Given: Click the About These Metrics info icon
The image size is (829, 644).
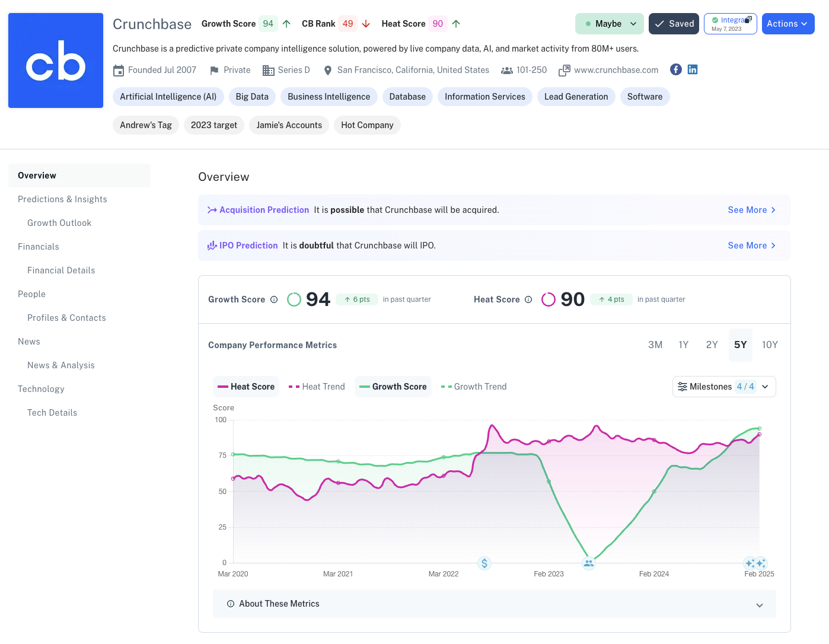Looking at the screenshot, I should (x=231, y=604).
